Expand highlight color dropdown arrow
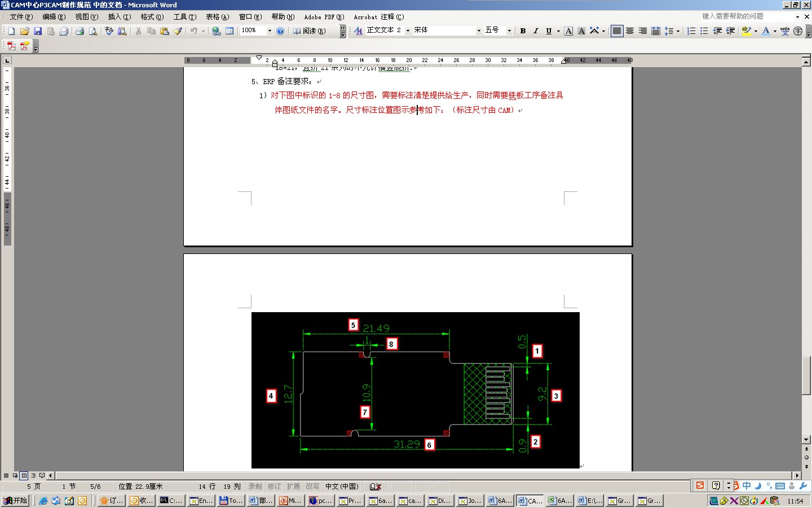The image size is (812, 508). pos(756,31)
